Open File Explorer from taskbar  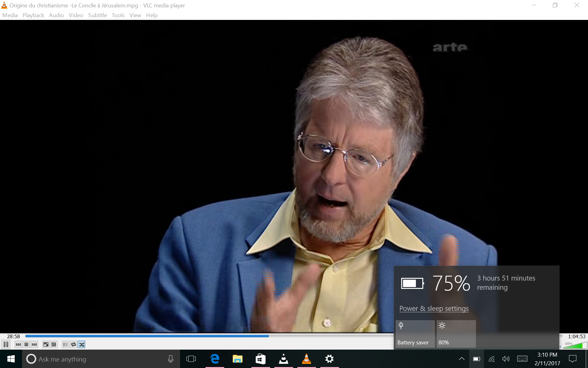(238, 359)
